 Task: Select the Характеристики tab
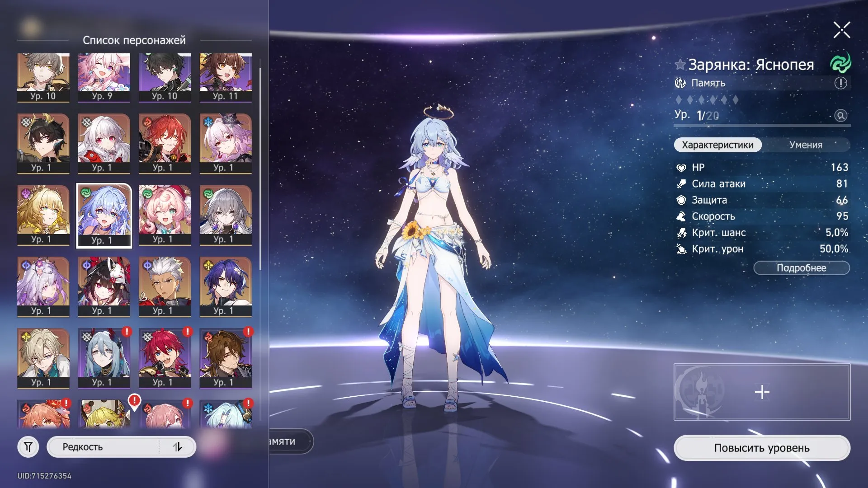(x=717, y=145)
